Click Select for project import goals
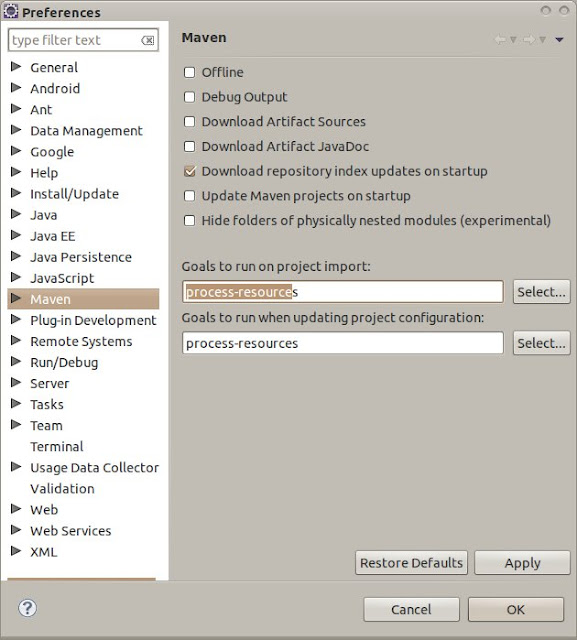 pyautogui.click(x=541, y=292)
